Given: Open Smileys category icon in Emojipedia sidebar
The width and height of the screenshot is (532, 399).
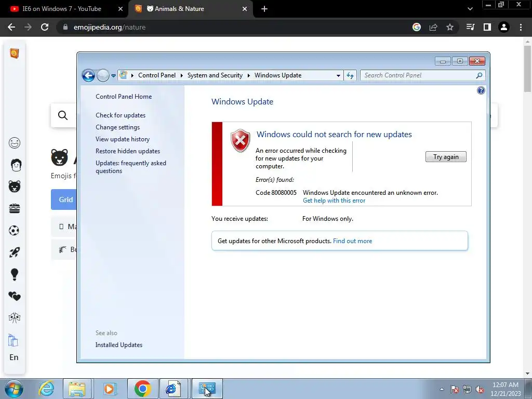Looking at the screenshot, I should 14,143.
